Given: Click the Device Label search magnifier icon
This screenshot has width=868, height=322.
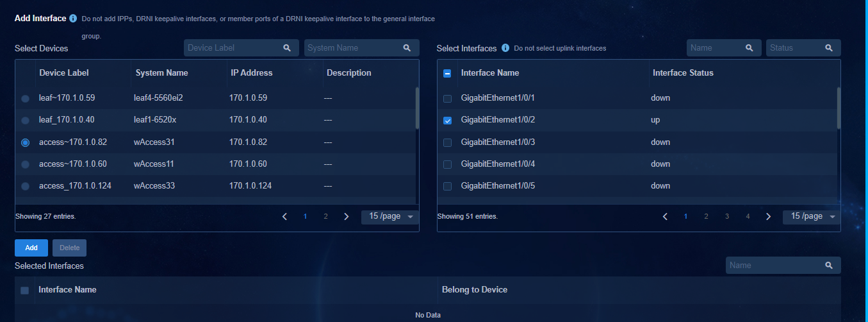Looking at the screenshot, I should 287,47.
